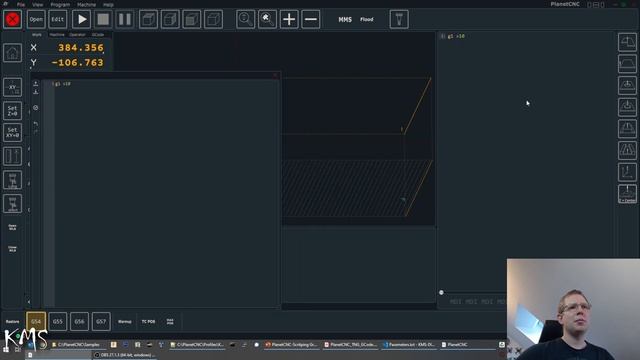Click the red emergency stop button

13,19
